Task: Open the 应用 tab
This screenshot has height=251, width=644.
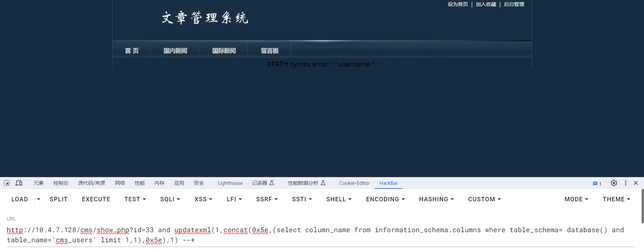Action: (179, 183)
